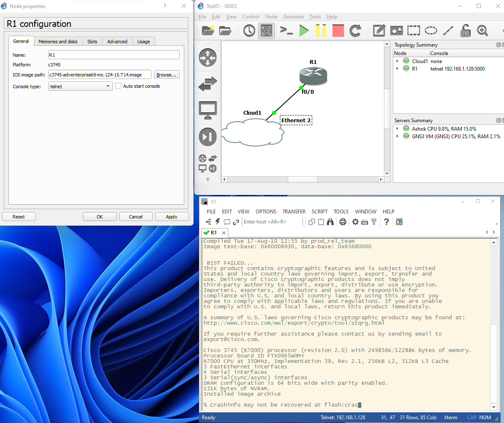Select the Cloud1 node on the canvas
The image size is (504, 423).
252,131
